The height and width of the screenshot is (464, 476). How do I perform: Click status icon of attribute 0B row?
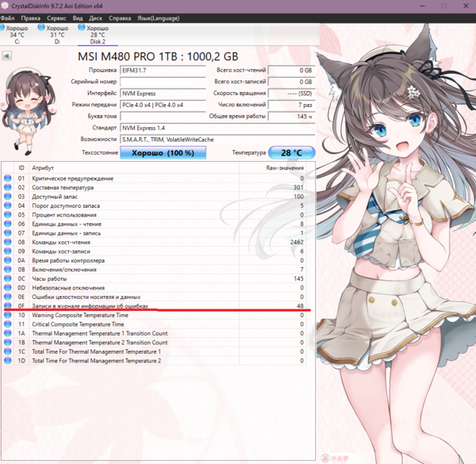8,269
